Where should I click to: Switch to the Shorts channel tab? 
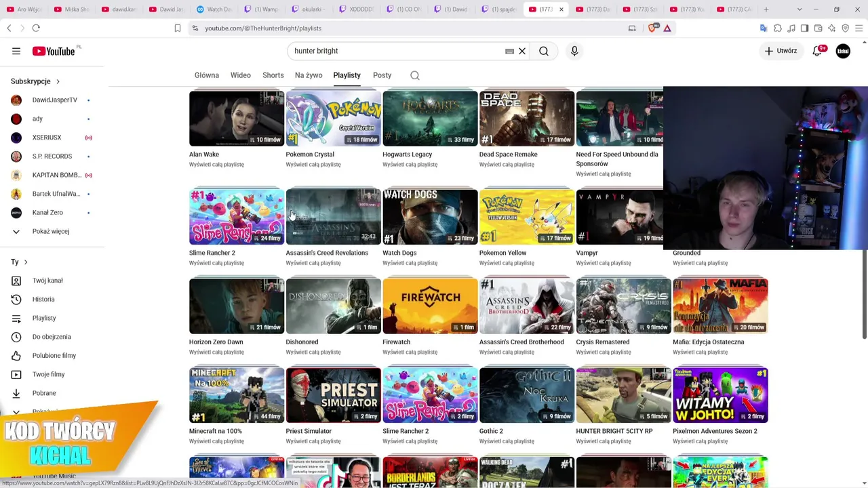(x=273, y=75)
